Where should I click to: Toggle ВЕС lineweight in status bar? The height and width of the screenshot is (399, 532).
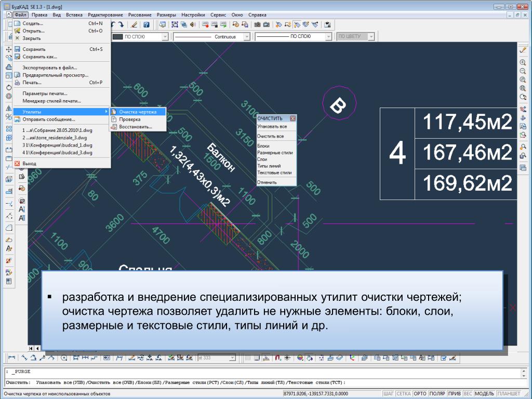468,394
